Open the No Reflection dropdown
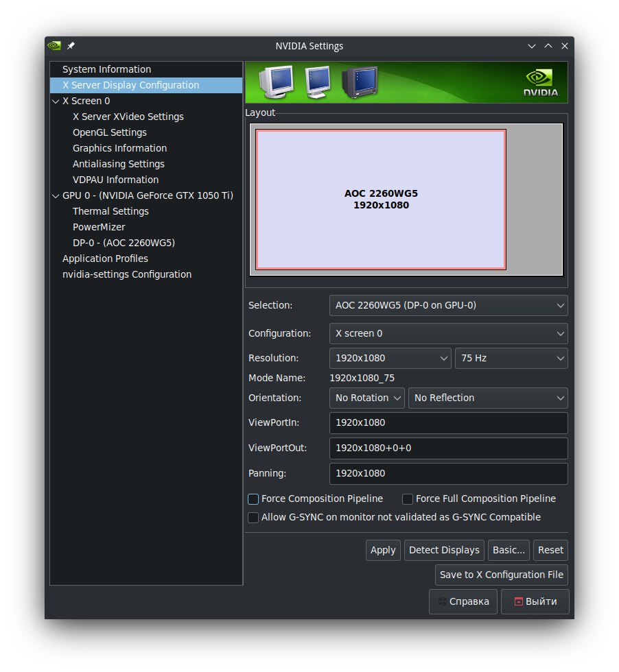Image resolution: width=619 pixels, height=672 pixels. point(488,398)
